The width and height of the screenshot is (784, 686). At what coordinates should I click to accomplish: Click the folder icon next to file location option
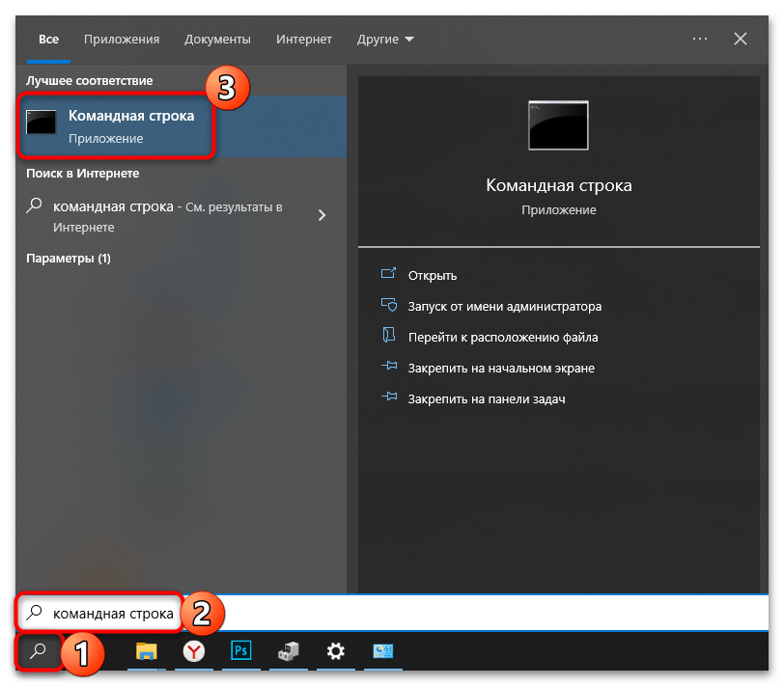390,336
